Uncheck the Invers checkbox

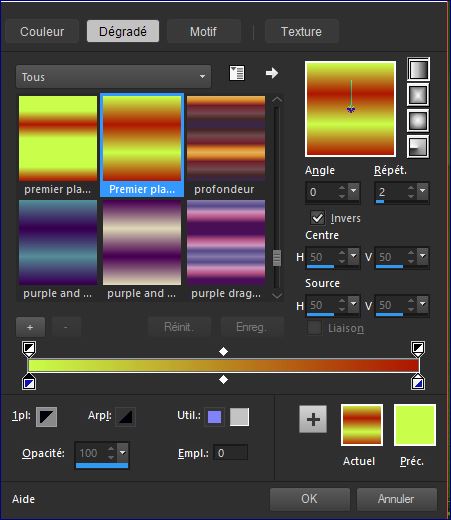point(317,218)
